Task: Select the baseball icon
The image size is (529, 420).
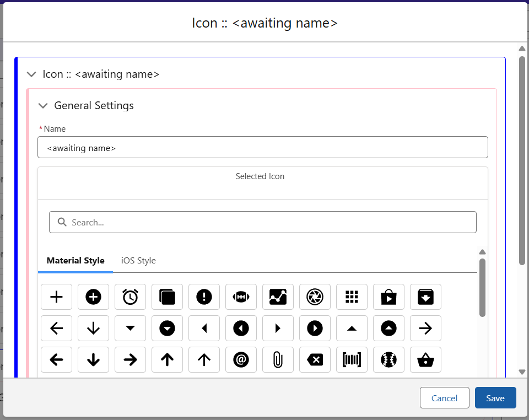Action: (x=388, y=360)
